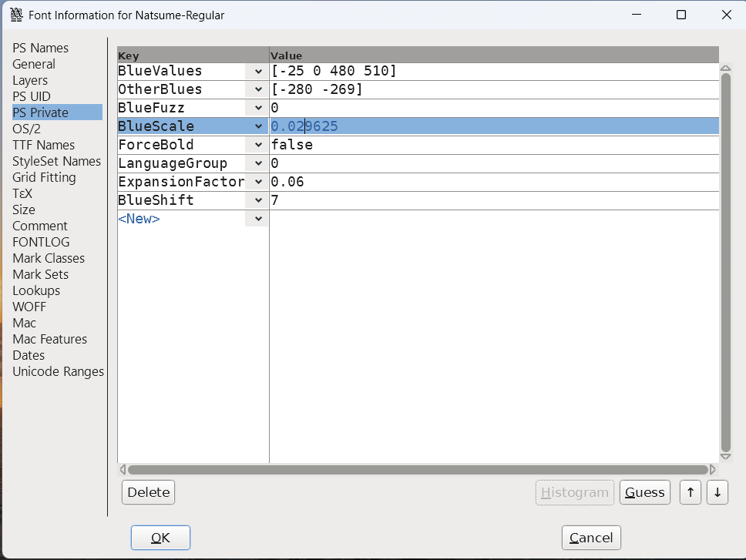Image resolution: width=746 pixels, height=560 pixels.
Task: Select the General section in the sidebar
Action: (34, 64)
